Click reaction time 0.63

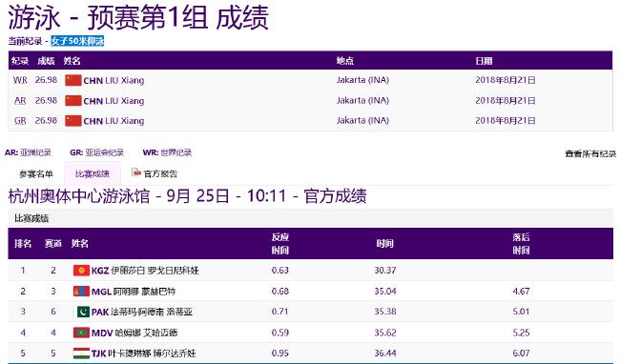[x=279, y=271]
